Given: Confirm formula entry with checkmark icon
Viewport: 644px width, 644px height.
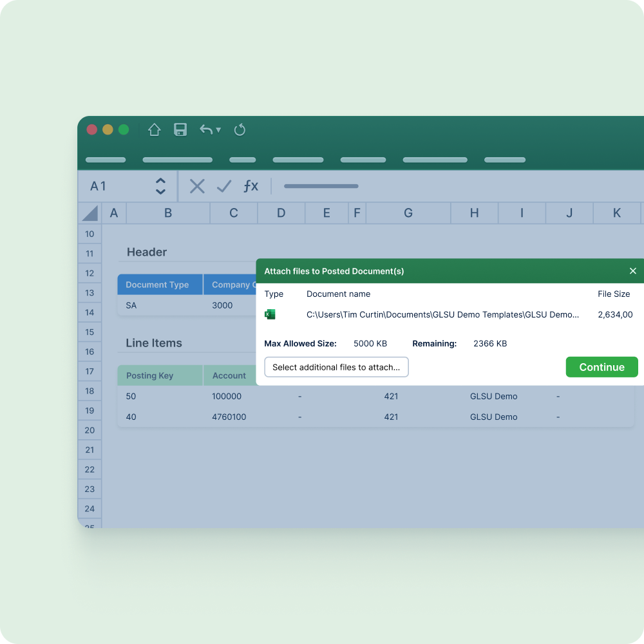Looking at the screenshot, I should [x=224, y=187].
